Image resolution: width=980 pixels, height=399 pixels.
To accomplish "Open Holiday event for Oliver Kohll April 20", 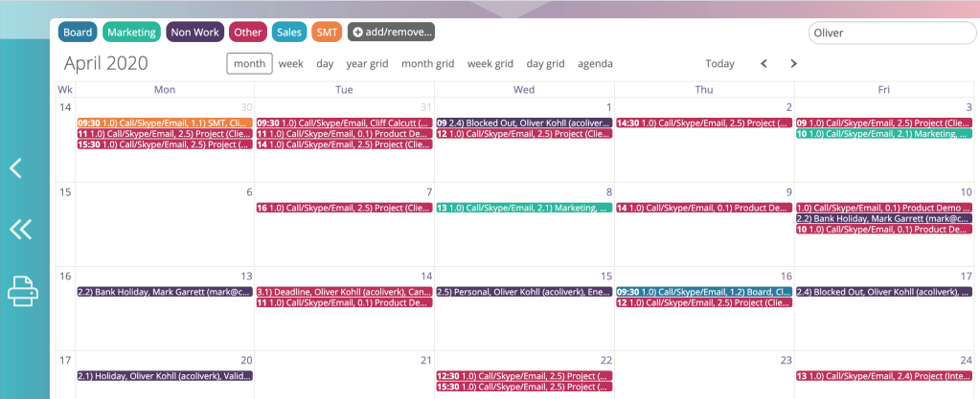I will tap(165, 376).
